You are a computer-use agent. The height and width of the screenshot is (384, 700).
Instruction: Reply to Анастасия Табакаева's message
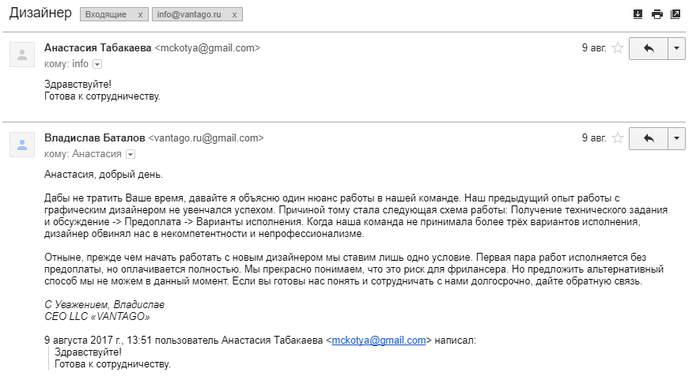(648, 48)
